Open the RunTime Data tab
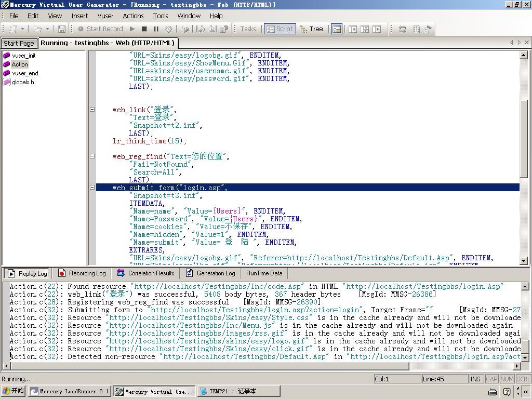This screenshot has height=399, width=532. coord(264,273)
